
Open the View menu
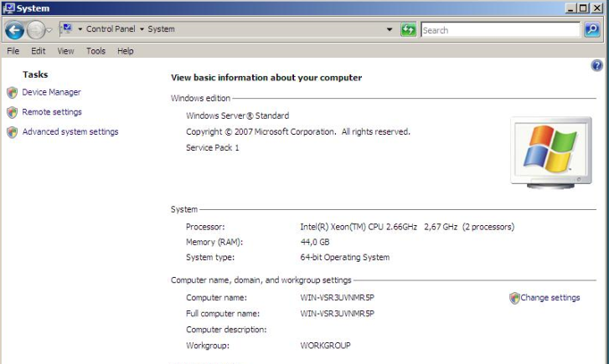(x=65, y=51)
